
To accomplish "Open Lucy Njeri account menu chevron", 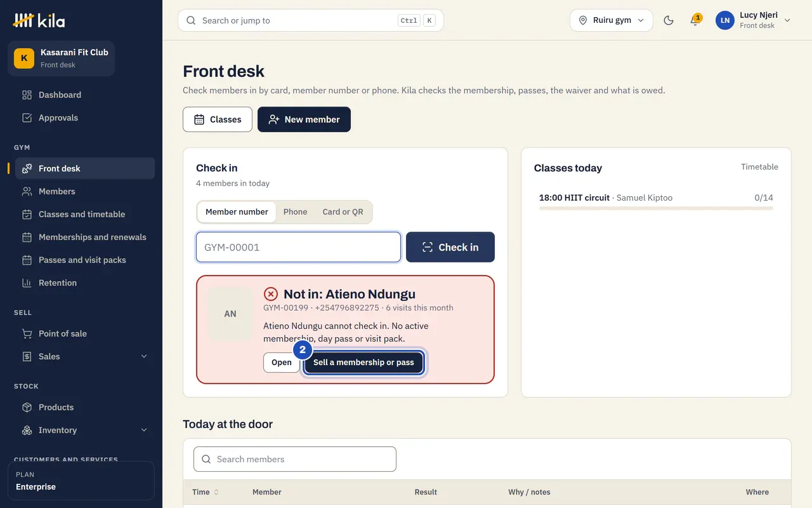I will point(787,20).
